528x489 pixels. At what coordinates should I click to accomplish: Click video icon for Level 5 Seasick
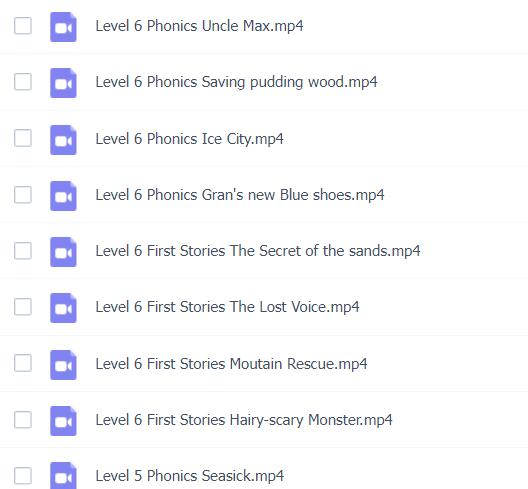click(x=63, y=476)
